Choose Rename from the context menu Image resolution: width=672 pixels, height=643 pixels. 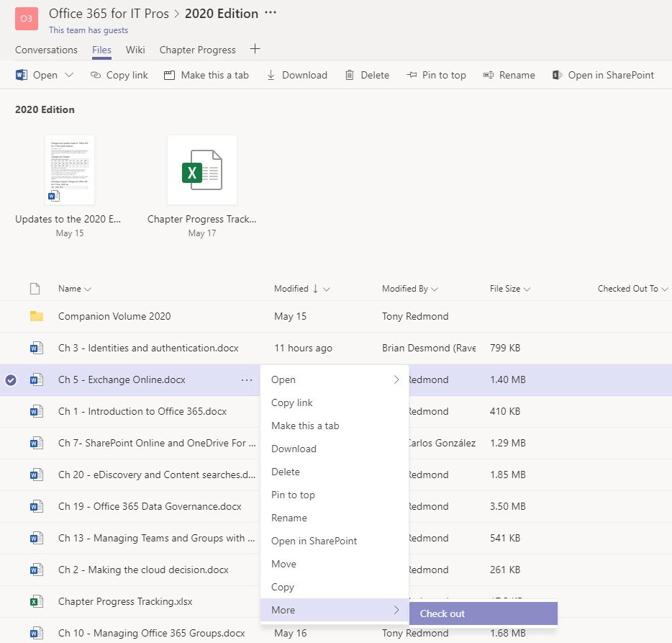[x=335, y=518]
